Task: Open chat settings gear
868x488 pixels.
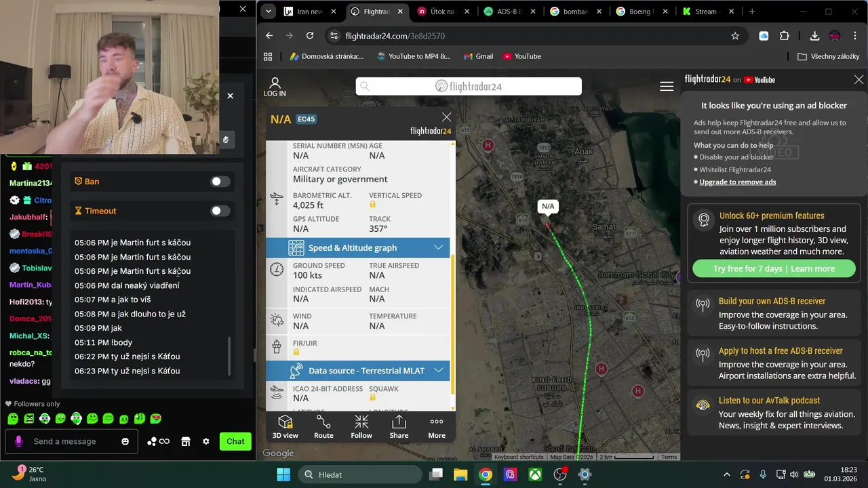Action: (205, 441)
